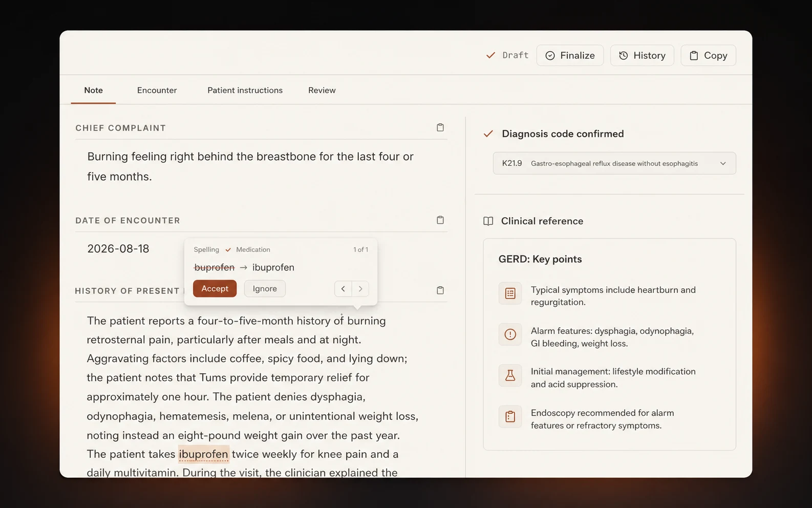Screen dimensions: 812x508
Task: Click the Diagnosis code confirmed checkmark
Action: 488,134
